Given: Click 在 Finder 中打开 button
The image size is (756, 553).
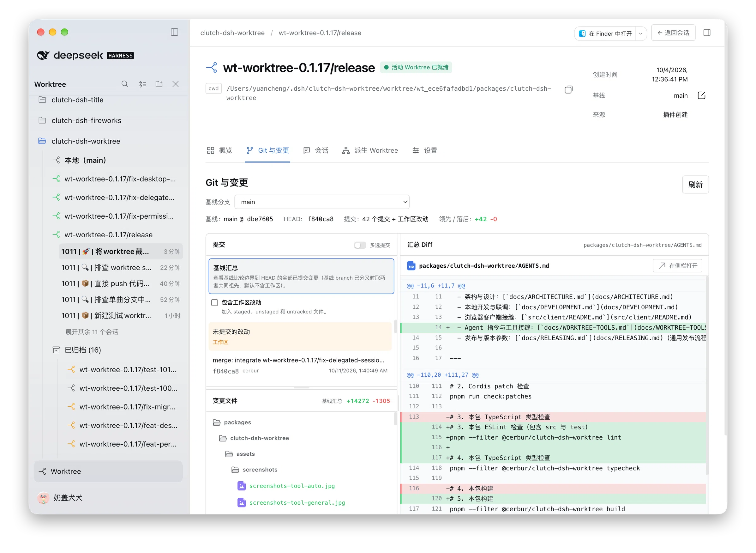Looking at the screenshot, I should (605, 33).
